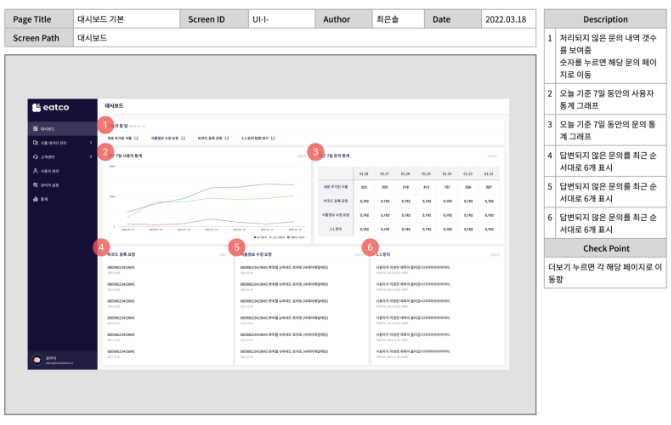Click the Check Point note about 더보기

tap(605, 273)
